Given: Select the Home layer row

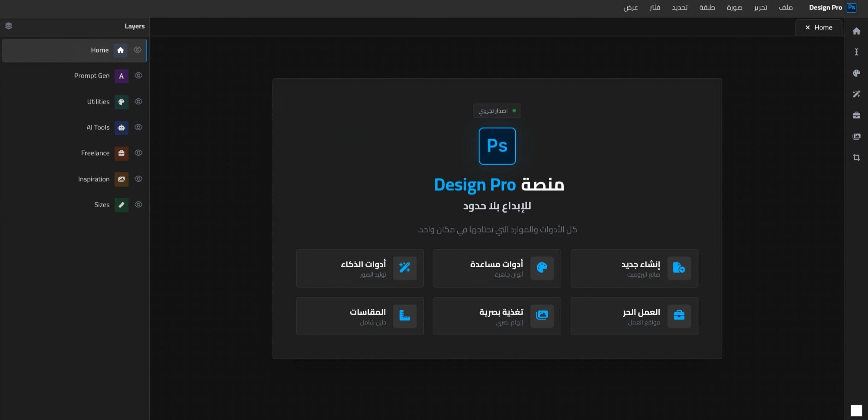Looking at the screenshot, I should click(x=75, y=50).
